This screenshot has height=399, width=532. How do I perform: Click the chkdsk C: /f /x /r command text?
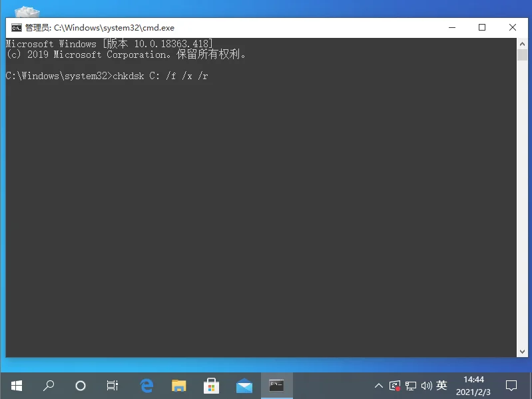coord(160,76)
